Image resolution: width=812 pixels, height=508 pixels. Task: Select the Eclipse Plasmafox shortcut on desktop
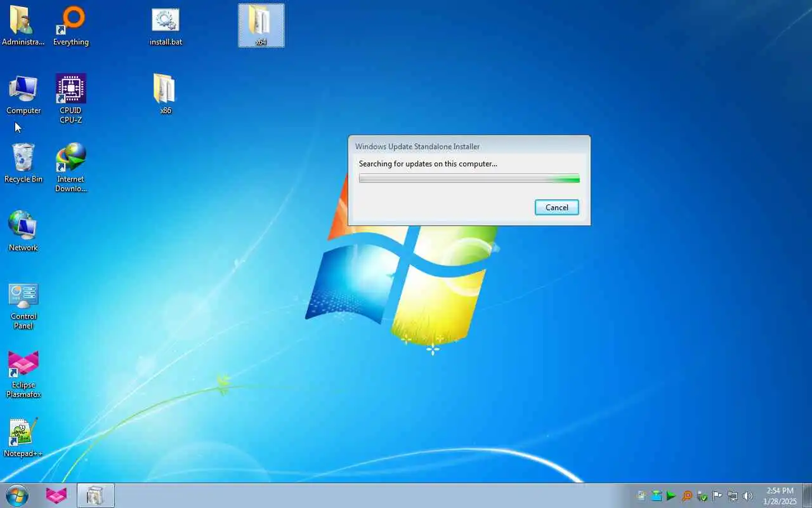(23, 375)
